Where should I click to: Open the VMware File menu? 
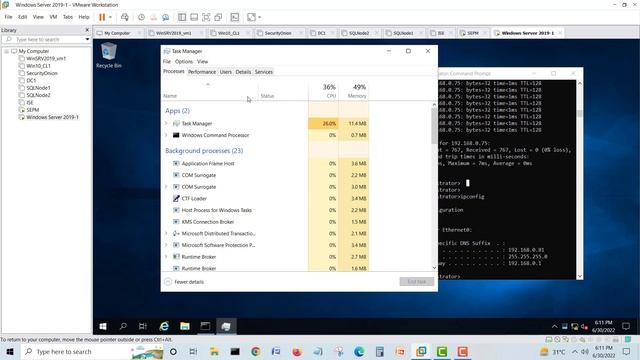[x=8, y=17]
